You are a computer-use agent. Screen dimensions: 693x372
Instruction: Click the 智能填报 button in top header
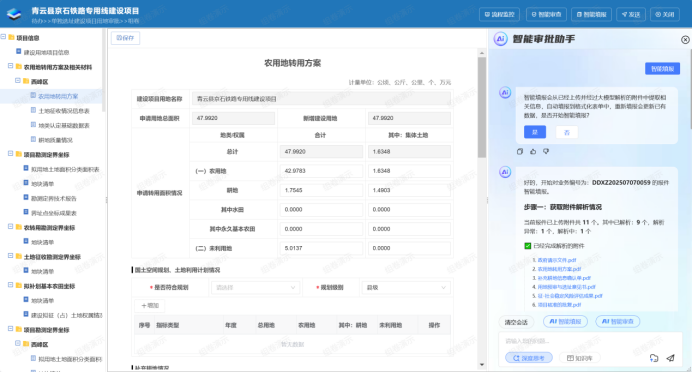591,15
